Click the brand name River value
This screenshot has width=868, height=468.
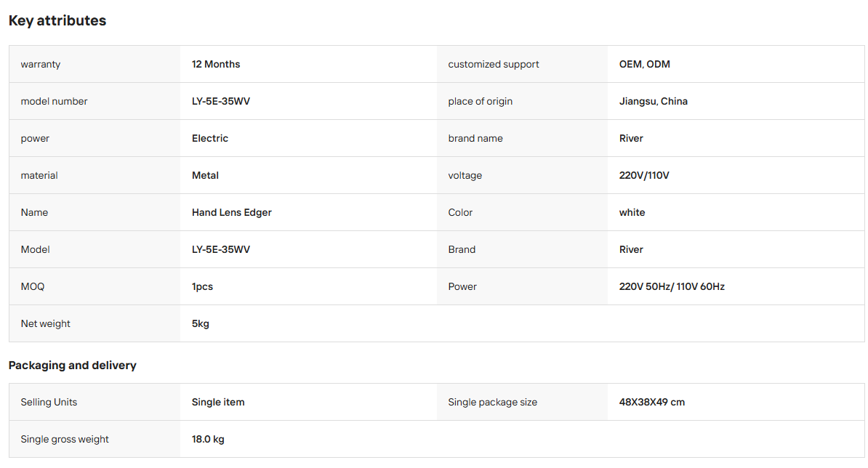[631, 138]
